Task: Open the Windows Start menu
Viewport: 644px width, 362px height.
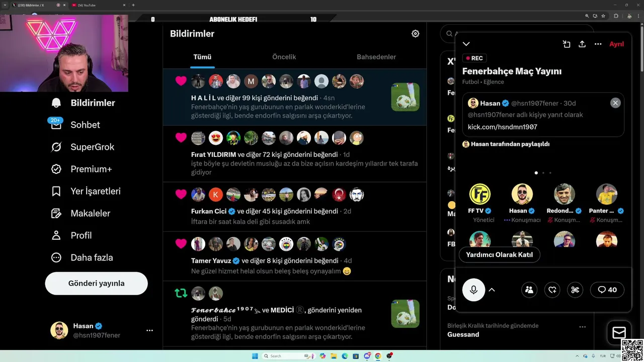Action: (255, 356)
